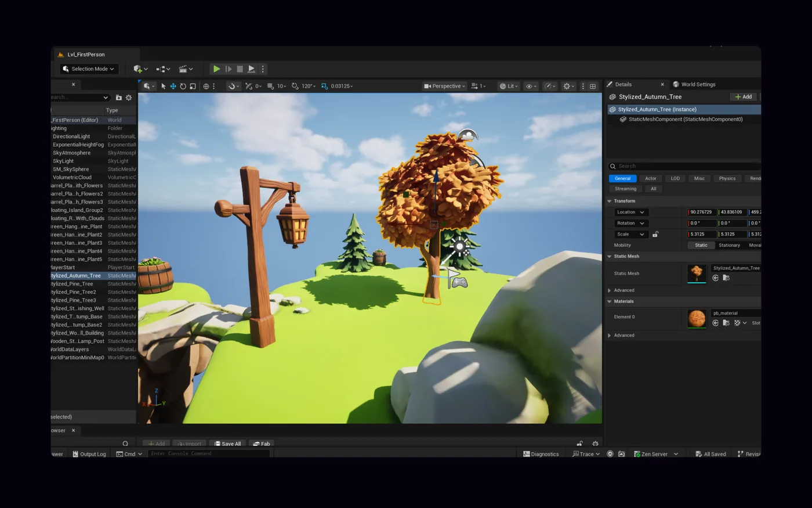This screenshot has height=508, width=812.
Task: Open the play options three-dot menu
Action: click(263, 69)
